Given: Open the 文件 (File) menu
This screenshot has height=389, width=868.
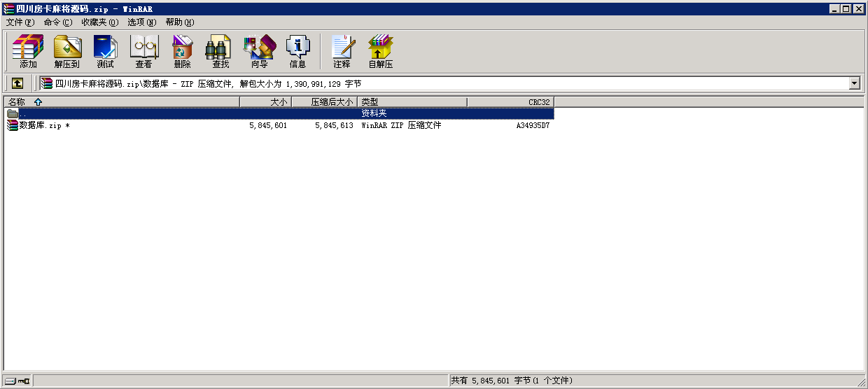Looking at the screenshot, I should 20,22.
